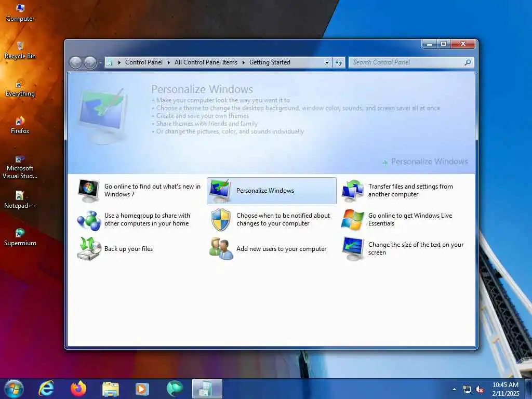Screen dimensions: 532x399
Task: Open the Recycle Bin desktop icon
Action: point(20,50)
